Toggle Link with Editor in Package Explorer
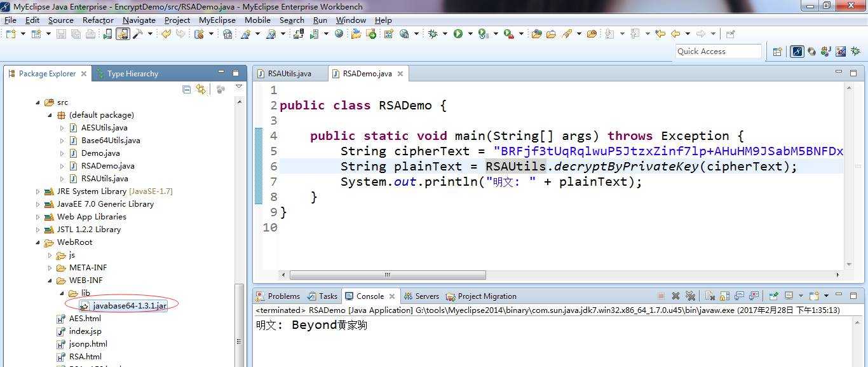The width and height of the screenshot is (868, 367). [x=201, y=90]
